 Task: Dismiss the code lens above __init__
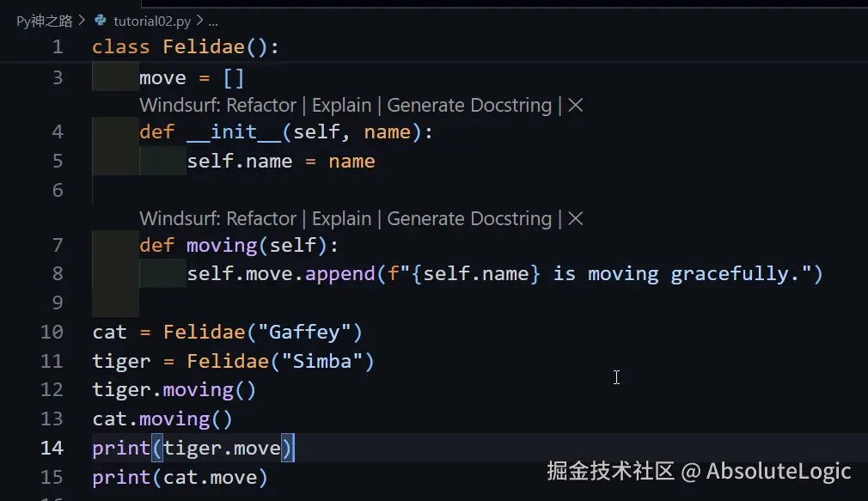[576, 105]
